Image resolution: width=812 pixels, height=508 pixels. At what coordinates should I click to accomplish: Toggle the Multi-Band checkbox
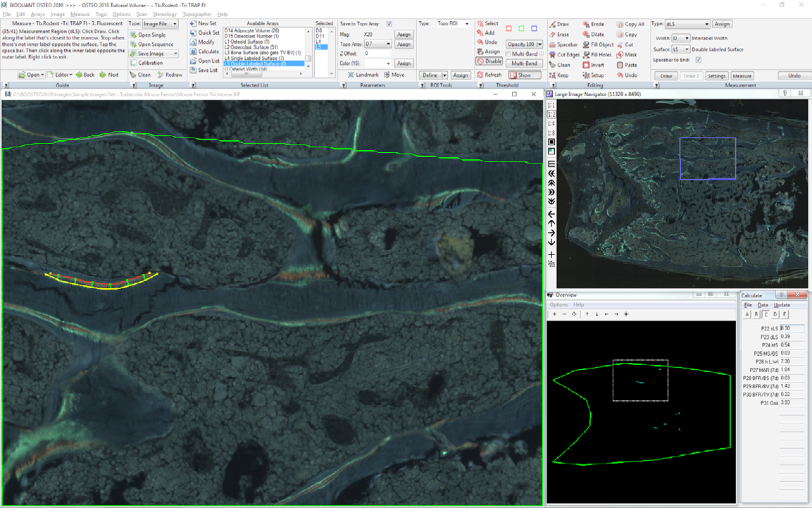click(508, 54)
